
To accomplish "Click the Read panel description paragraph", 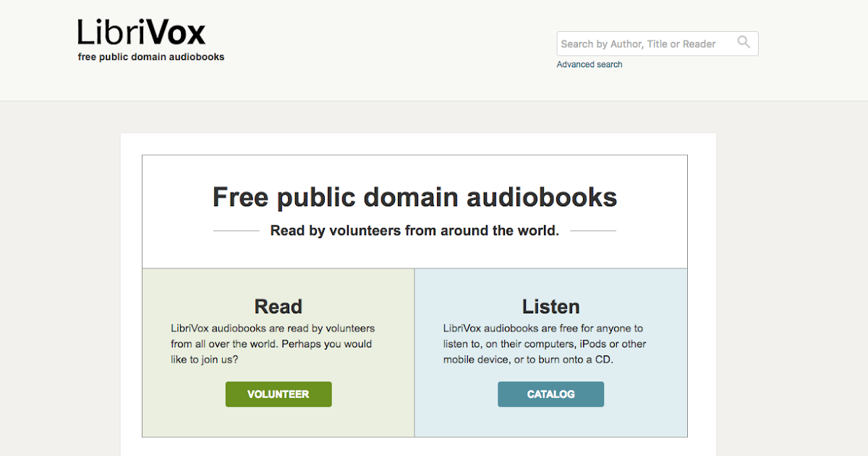I will 273,344.
